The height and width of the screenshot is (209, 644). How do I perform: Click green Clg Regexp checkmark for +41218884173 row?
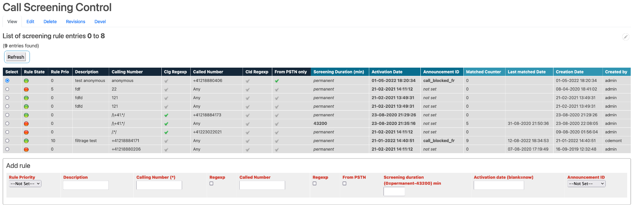(166, 115)
